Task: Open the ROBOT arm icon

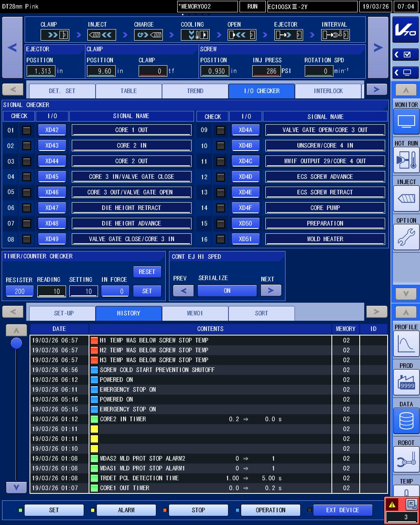Action: click(x=406, y=460)
